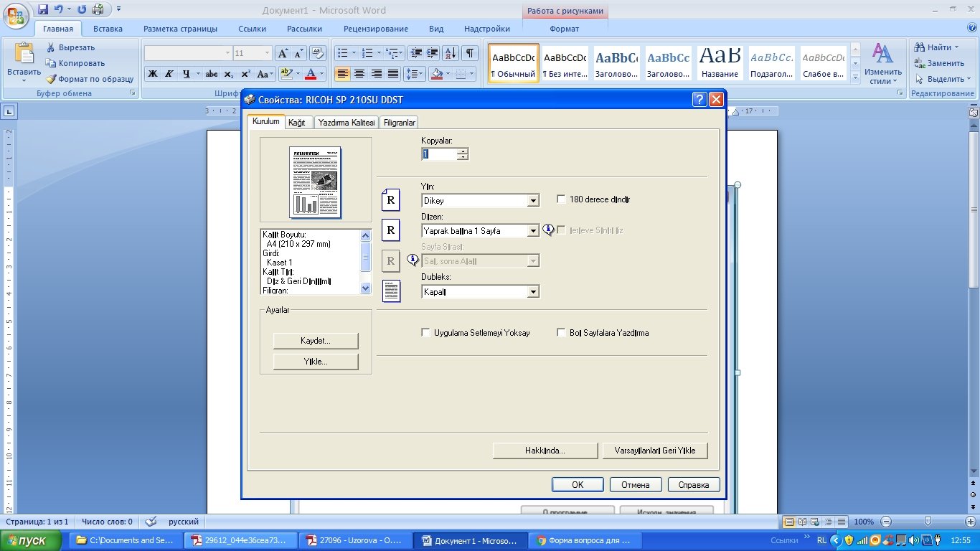Open the Вставка ribbon tab
Image resolution: width=980 pixels, height=551 pixels.
coord(108,29)
